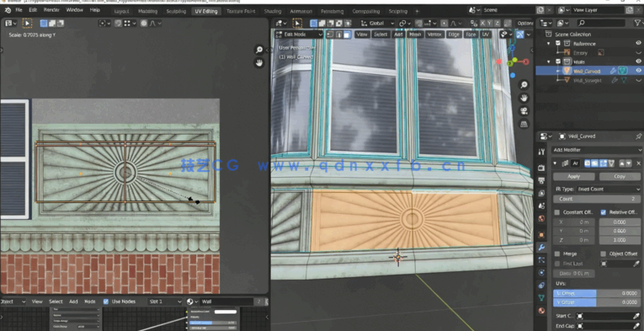
Task: Open the Add Modifier dropdown
Action: [597, 150]
